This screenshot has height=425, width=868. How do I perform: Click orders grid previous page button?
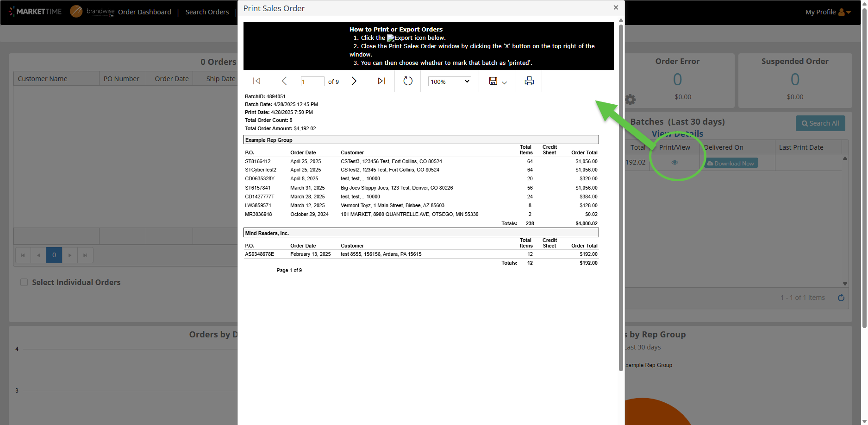(38, 255)
